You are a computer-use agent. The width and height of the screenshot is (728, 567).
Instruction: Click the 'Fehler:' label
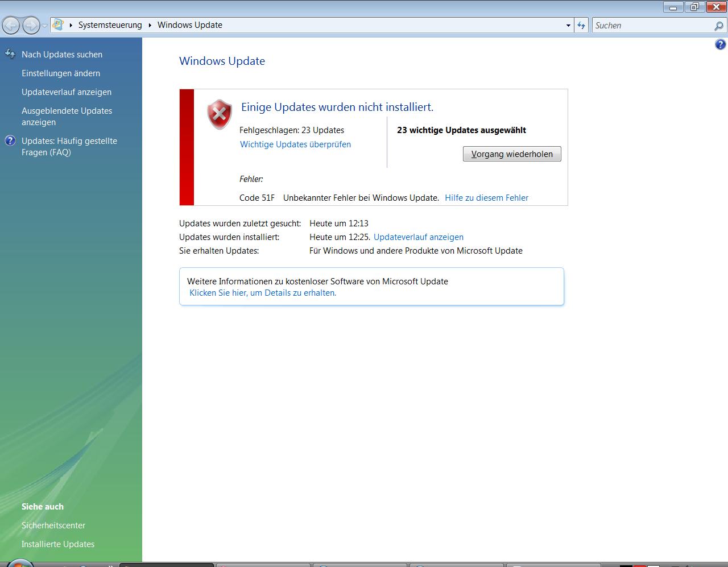click(x=251, y=179)
